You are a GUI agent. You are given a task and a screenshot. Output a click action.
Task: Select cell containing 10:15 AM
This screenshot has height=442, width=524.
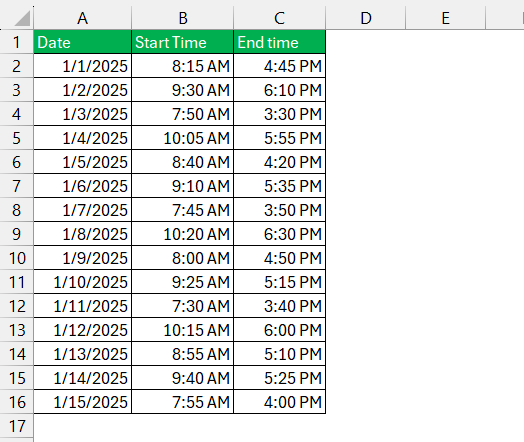(182, 330)
